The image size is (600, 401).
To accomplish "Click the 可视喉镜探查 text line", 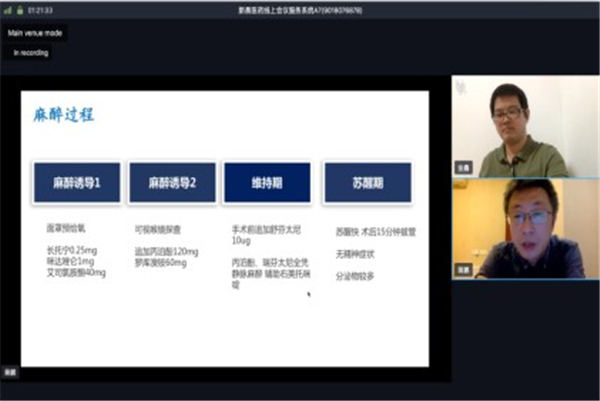I will click(x=158, y=229).
